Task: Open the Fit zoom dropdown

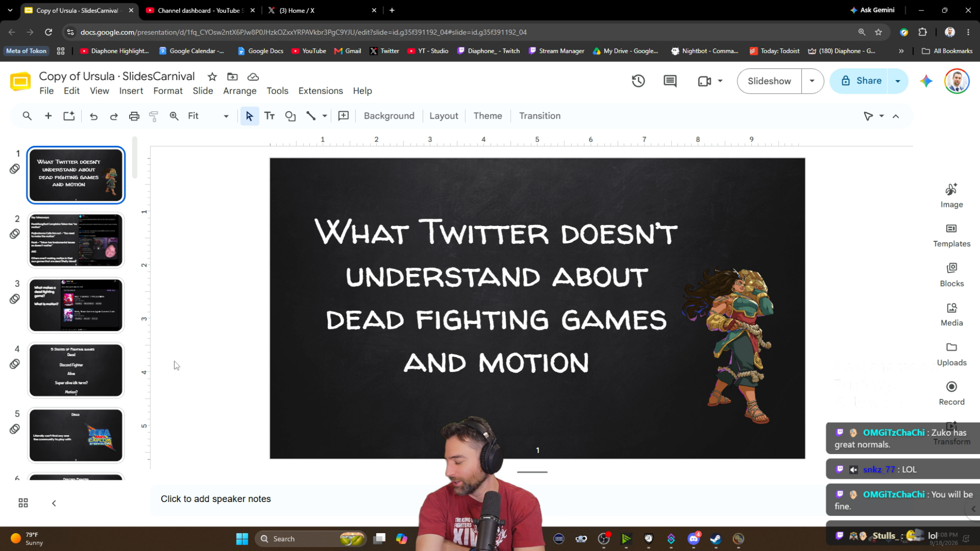Action: (208, 116)
